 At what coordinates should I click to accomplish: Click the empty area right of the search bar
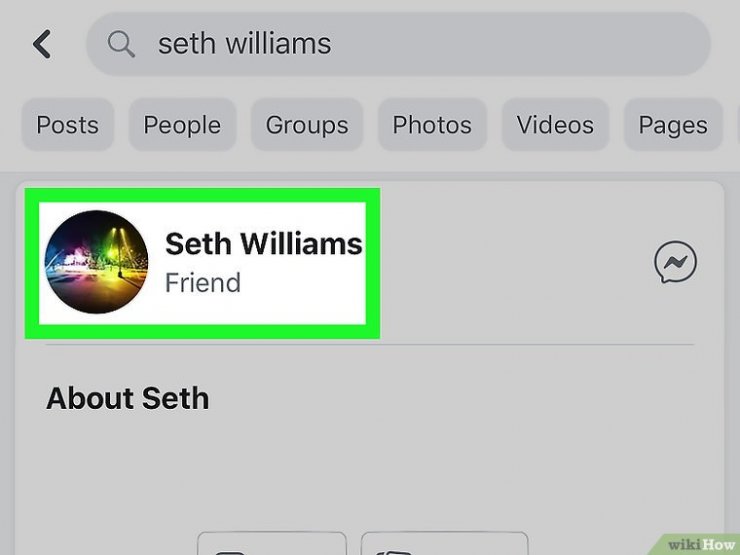[724, 44]
